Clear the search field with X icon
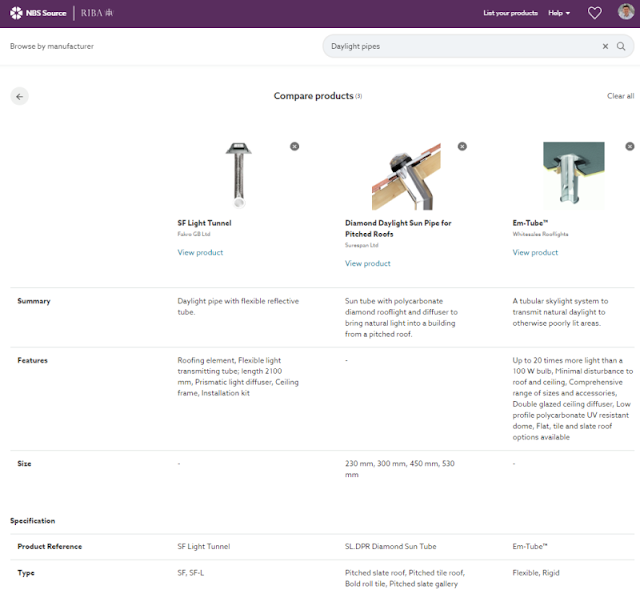Image resolution: width=640 pixels, height=590 pixels. pos(605,46)
